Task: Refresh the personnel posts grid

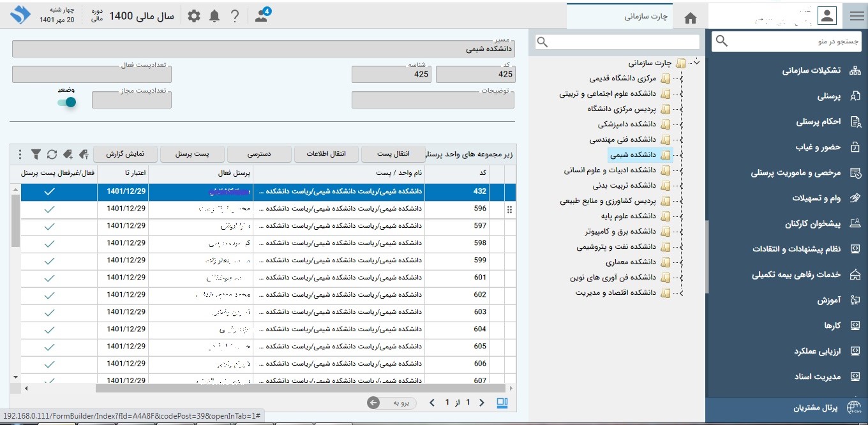Action: pyautogui.click(x=52, y=154)
